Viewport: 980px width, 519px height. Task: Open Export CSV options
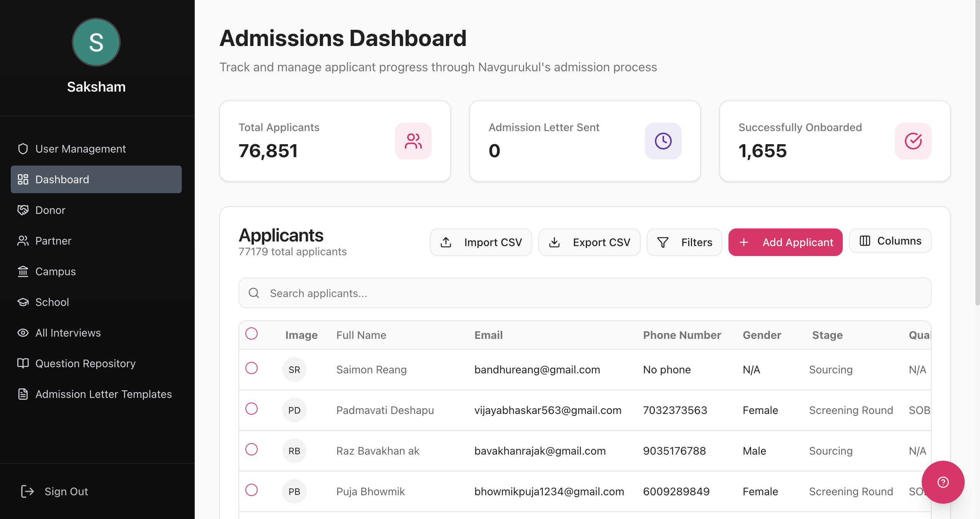(589, 242)
